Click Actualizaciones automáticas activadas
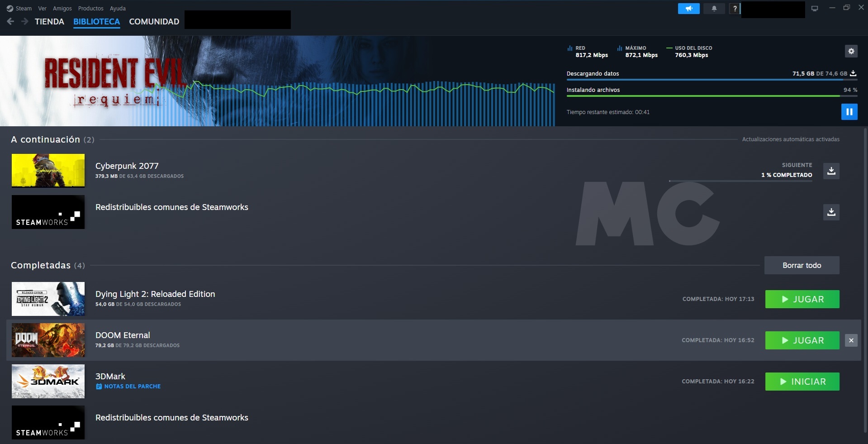 (791, 139)
